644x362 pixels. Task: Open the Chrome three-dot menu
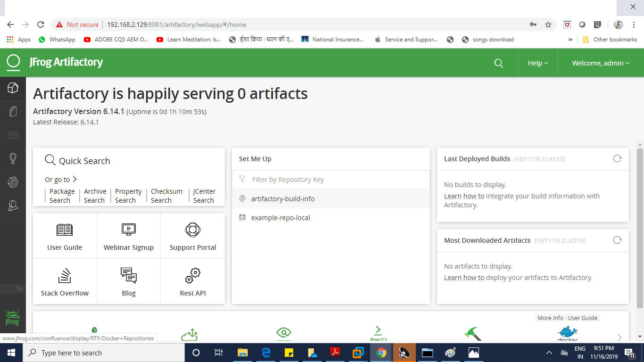coord(633,25)
